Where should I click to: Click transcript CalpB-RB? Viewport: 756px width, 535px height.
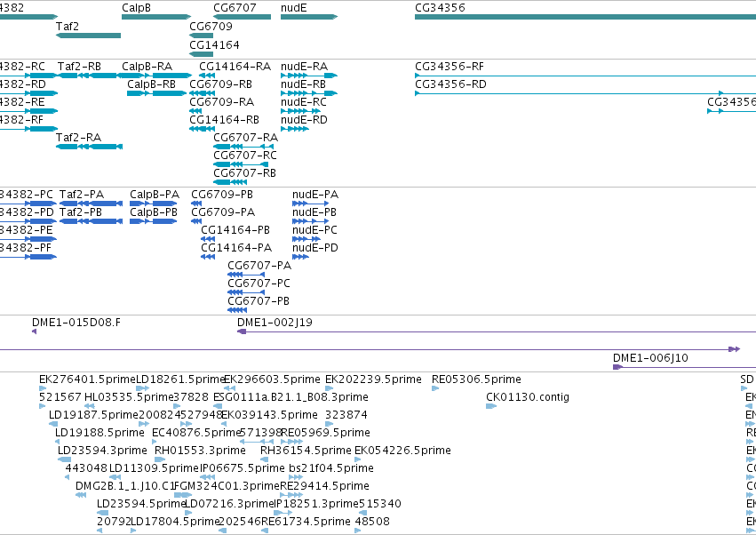[x=156, y=93]
